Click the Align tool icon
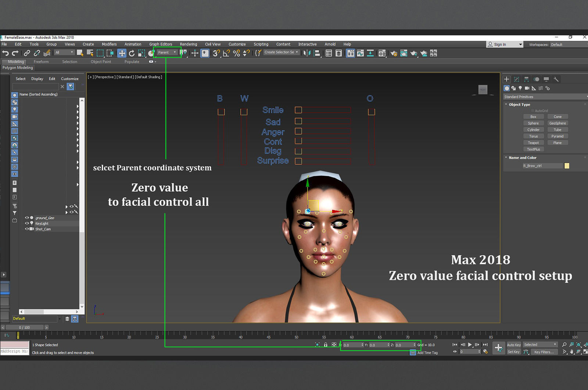Viewport: 588px width, 390px height. tap(317, 53)
